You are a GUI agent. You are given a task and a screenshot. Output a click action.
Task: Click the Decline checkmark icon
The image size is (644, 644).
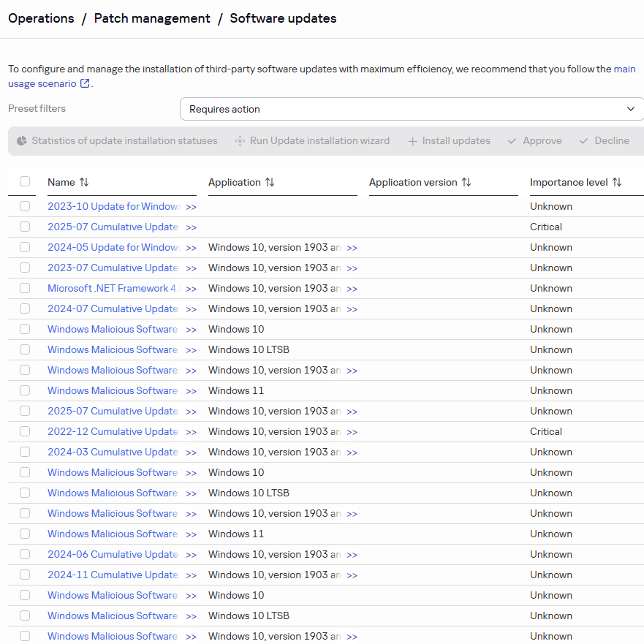583,140
